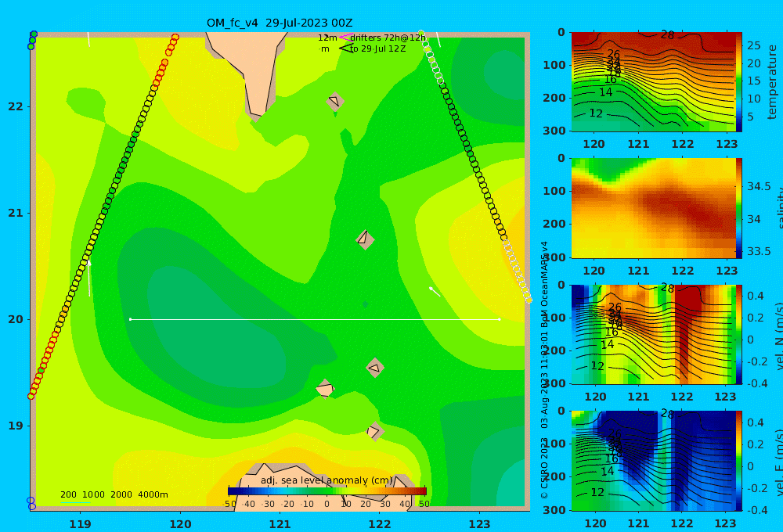Click longitude tick '122' under the salinity panel
Viewport: 783px width, 532px height.
(683, 271)
